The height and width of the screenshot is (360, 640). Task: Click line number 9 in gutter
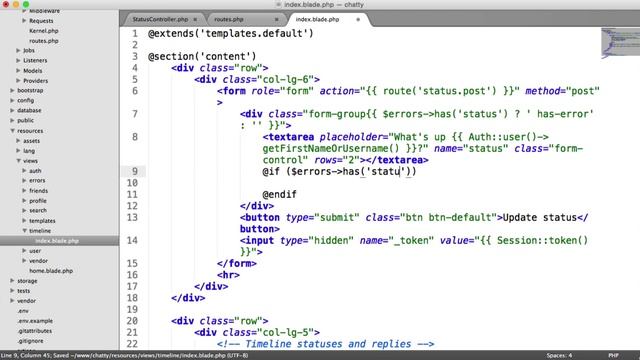[x=135, y=171]
